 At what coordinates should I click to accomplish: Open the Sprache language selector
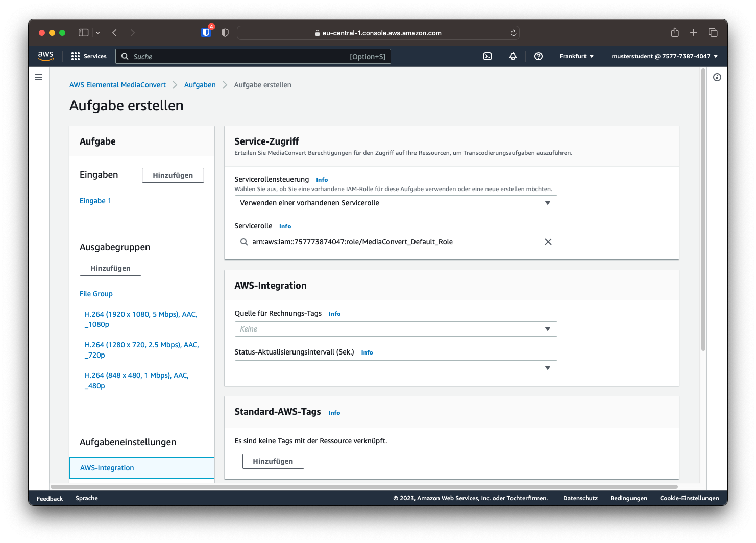pyautogui.click(x=87, y=498)
